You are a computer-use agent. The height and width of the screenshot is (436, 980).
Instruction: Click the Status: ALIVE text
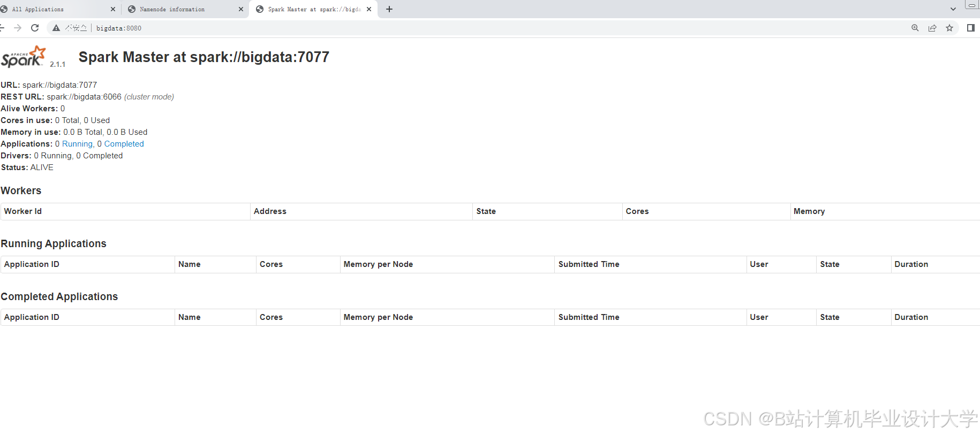tap(27, 167)
